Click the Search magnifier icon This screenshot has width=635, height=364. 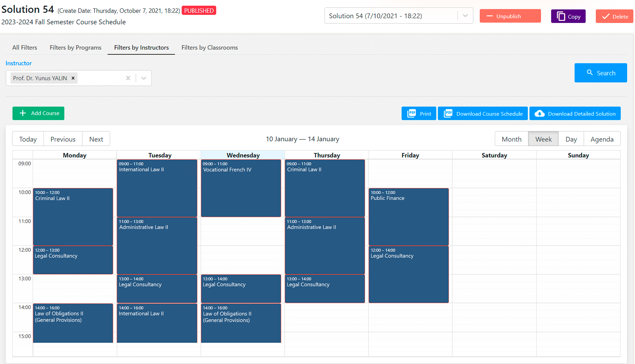coord(590,73)
